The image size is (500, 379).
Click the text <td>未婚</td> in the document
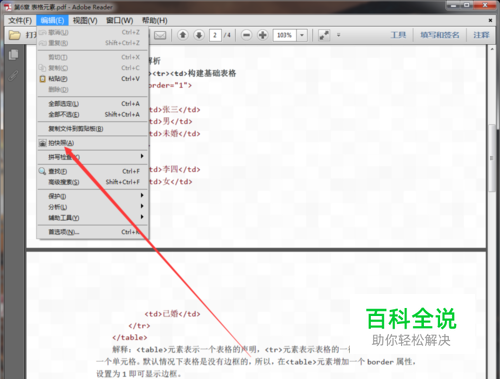point(174,134)
